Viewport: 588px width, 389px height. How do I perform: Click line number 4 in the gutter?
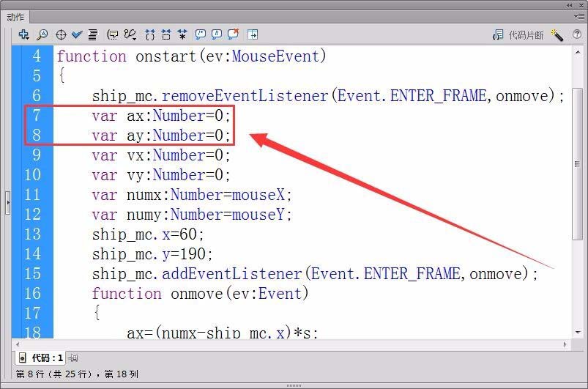(37, 56)
